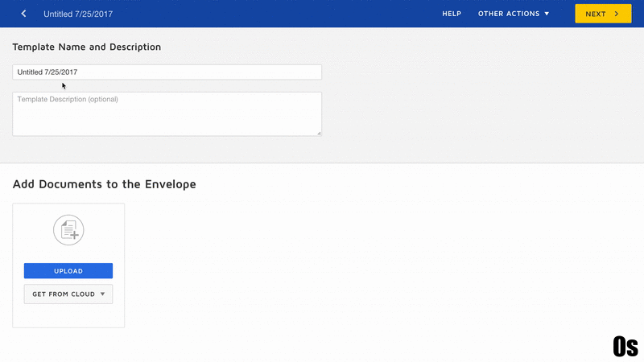This screenshot has height=362, width=644.
Task: Select the Template Name and Description heading
Action: [x=87, y=47]
